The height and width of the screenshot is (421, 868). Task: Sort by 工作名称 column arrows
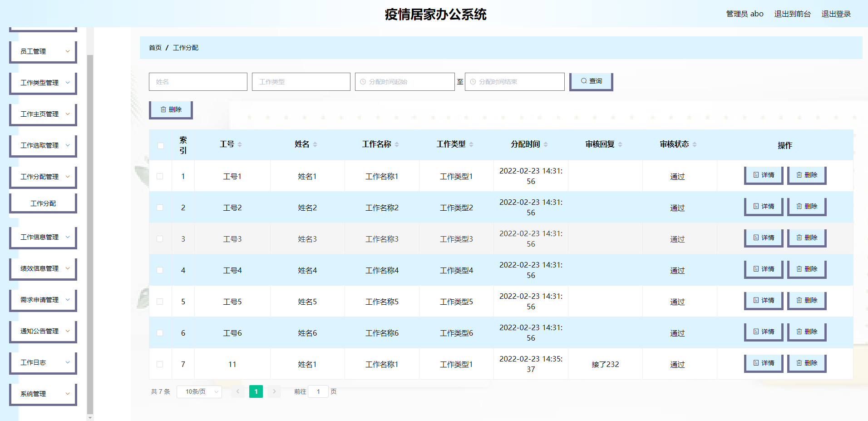(x=397, y=144)
